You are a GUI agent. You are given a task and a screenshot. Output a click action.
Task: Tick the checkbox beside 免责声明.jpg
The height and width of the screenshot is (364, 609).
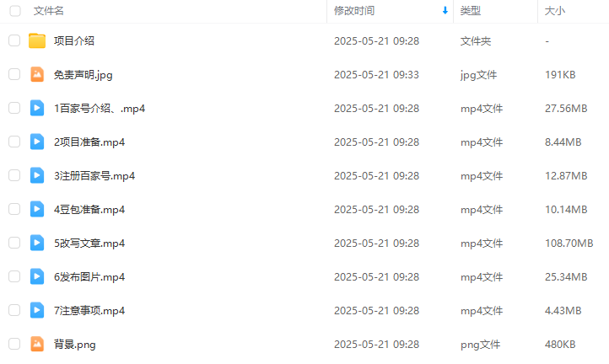[14, 74]
